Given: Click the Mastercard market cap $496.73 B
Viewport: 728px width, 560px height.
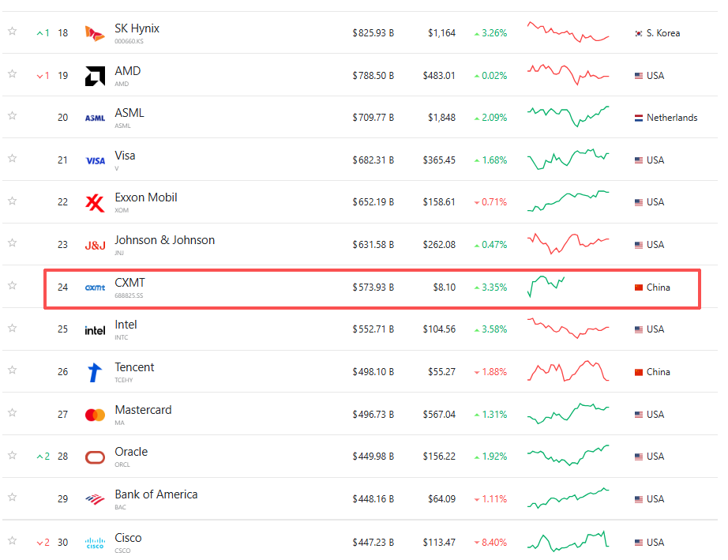Looking at the screenshot, I should coord(373,414).
